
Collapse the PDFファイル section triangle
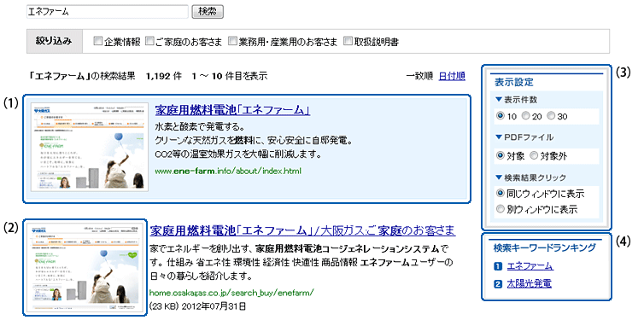[x=499, y=137]
